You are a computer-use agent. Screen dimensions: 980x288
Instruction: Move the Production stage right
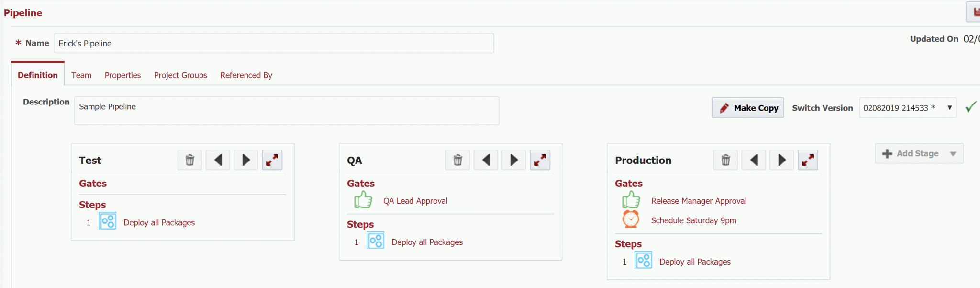782,160
